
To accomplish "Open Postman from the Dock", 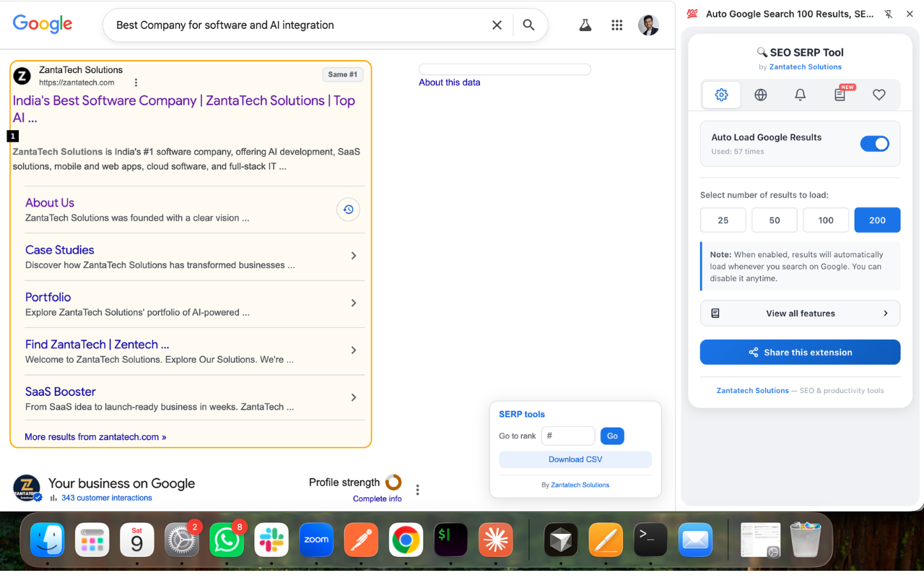I will point(361,540).
